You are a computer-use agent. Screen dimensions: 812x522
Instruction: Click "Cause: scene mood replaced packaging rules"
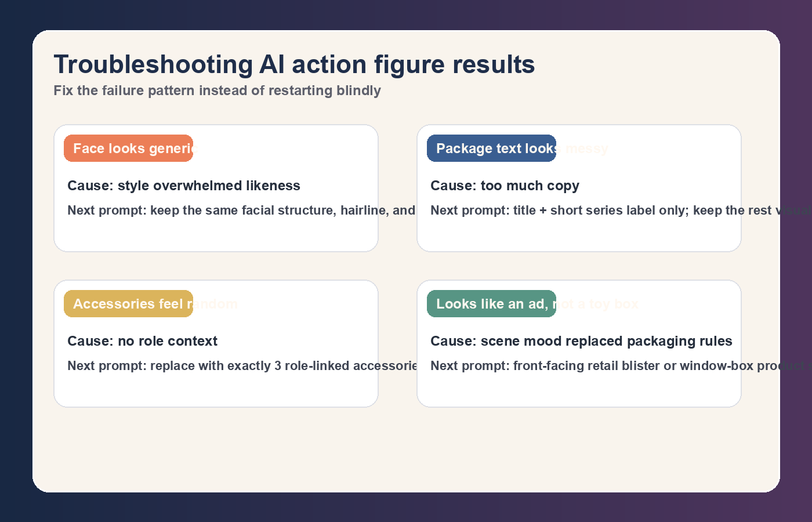click(581, 341)
